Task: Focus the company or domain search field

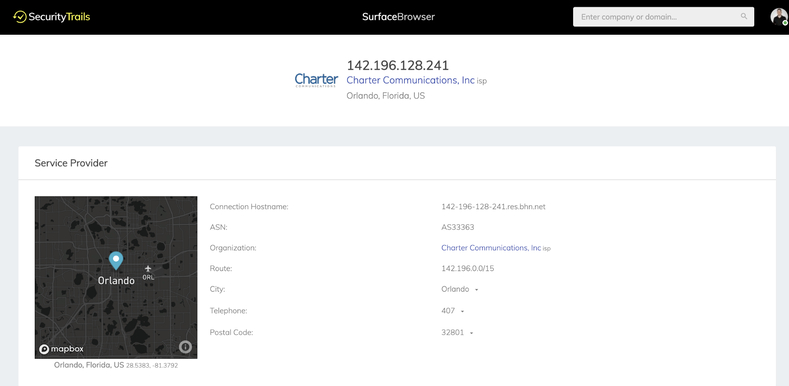Action: pyautogui.click(x=663, y=17)
